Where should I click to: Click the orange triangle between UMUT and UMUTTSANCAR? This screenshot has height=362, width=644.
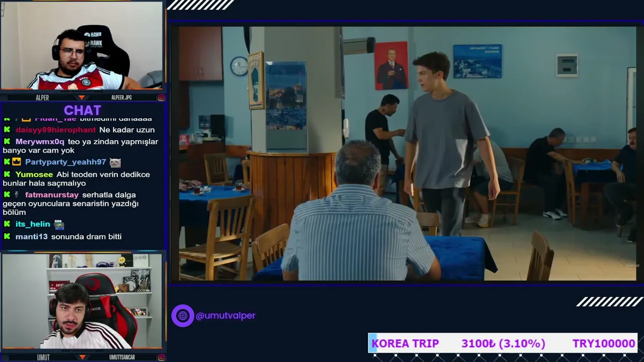[82, 357]
